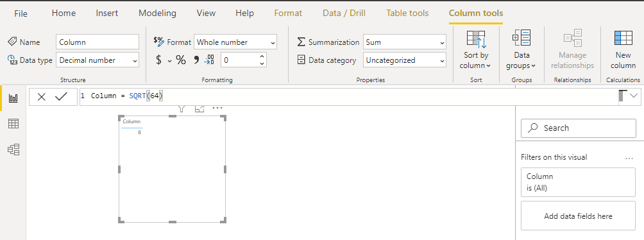Click the search magnifier icon in filters pane
644x240 pixels.
pos(532,128)
